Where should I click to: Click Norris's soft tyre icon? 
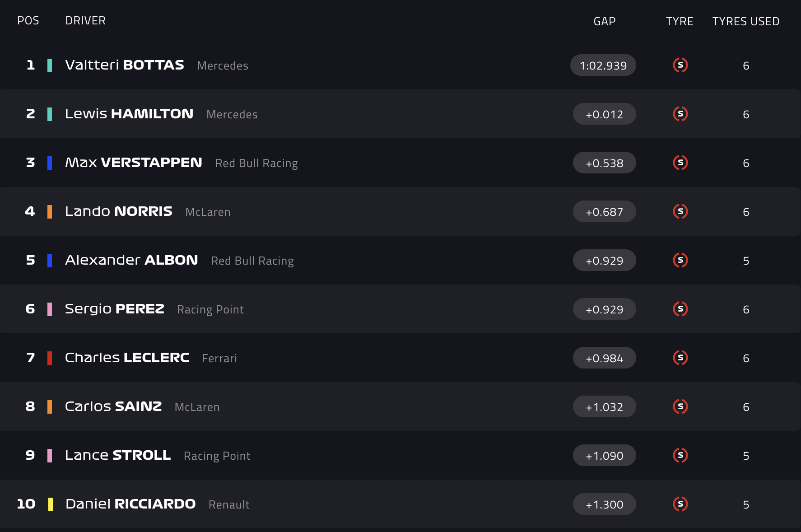point(680,211)
